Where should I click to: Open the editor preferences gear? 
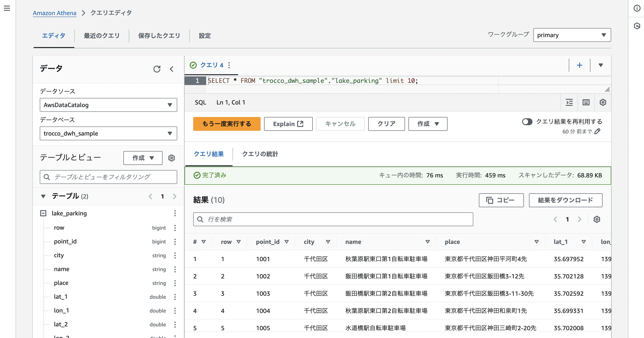pyautogui.click(x=603, y=102)
